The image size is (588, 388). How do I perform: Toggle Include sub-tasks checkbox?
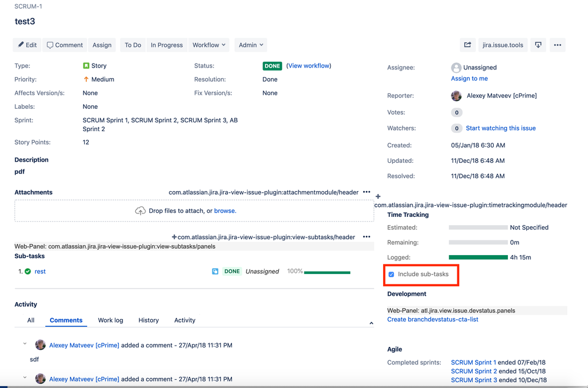391,275
